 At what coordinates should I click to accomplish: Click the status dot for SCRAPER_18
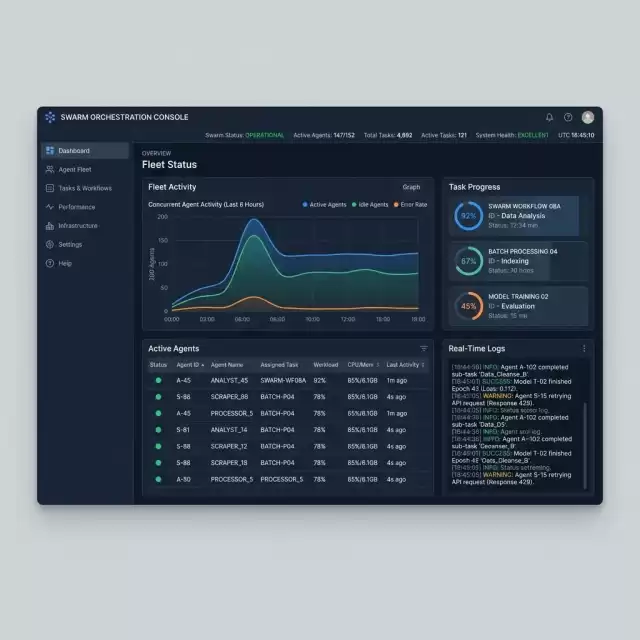158,463
